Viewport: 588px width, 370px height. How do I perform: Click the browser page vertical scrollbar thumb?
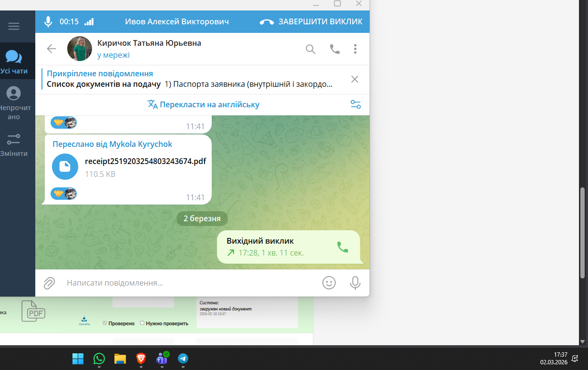coord(582,233)
